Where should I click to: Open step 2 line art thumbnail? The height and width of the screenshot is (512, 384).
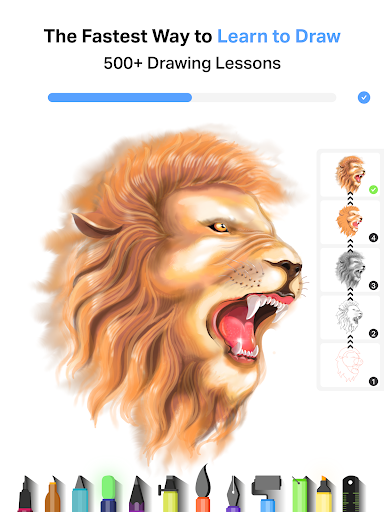tap(350, 318)
